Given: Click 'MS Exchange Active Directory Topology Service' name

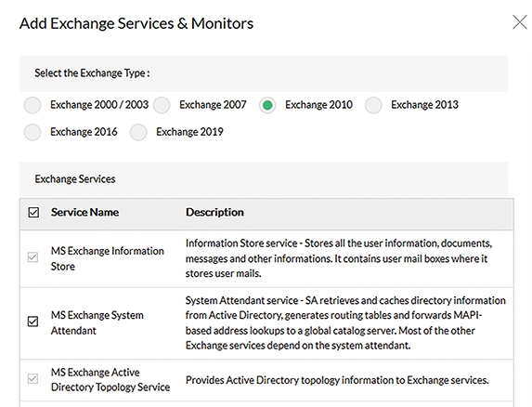Looking at the screenshot, I should [x=110, y=379].
